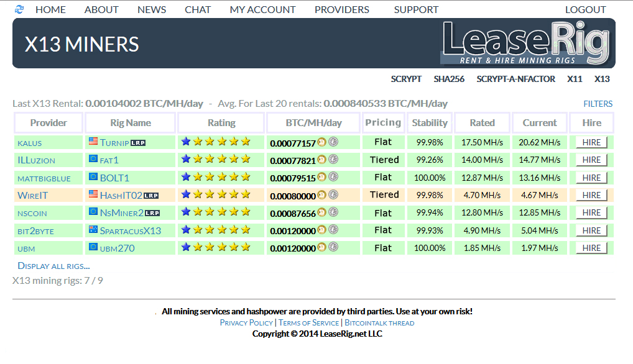Screen dimensions: 633x364
Task: Switch to the SCRYPT algorithm tab
Action: point(406,79)
